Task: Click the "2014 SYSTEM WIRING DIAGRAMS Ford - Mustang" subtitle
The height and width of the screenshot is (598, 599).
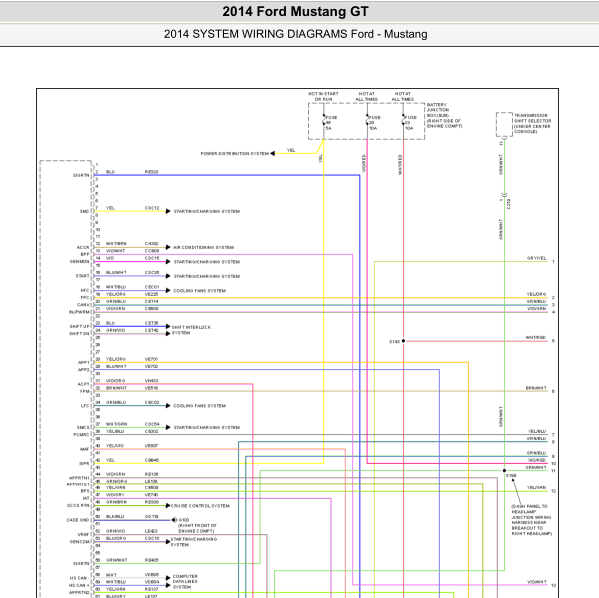Action: (295, 34)
